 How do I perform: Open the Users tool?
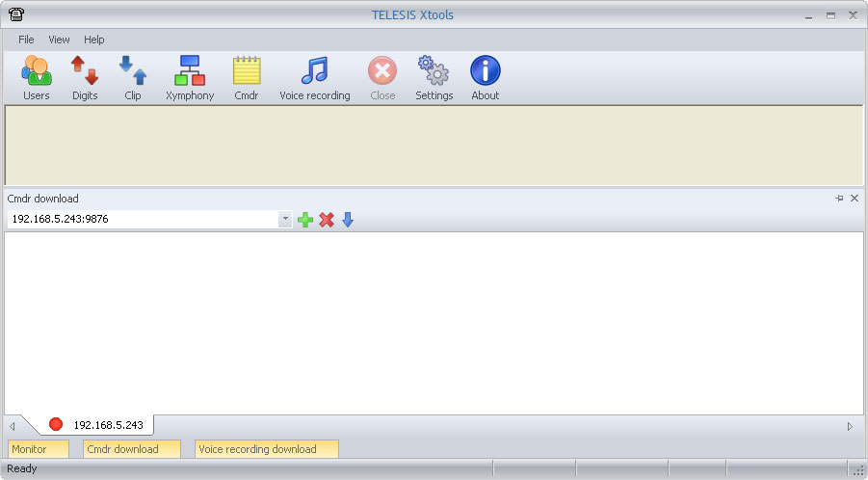36,78
